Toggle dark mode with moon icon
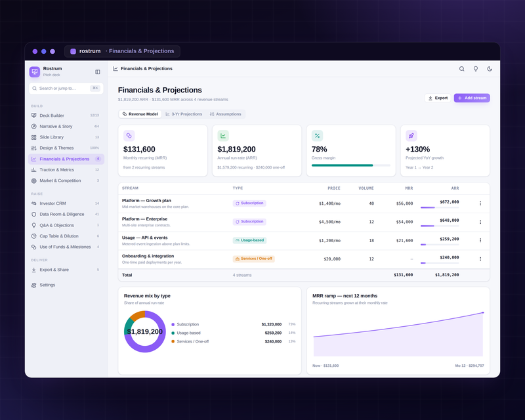The height and width of the screenshot is (420, 525). (490, 69)
